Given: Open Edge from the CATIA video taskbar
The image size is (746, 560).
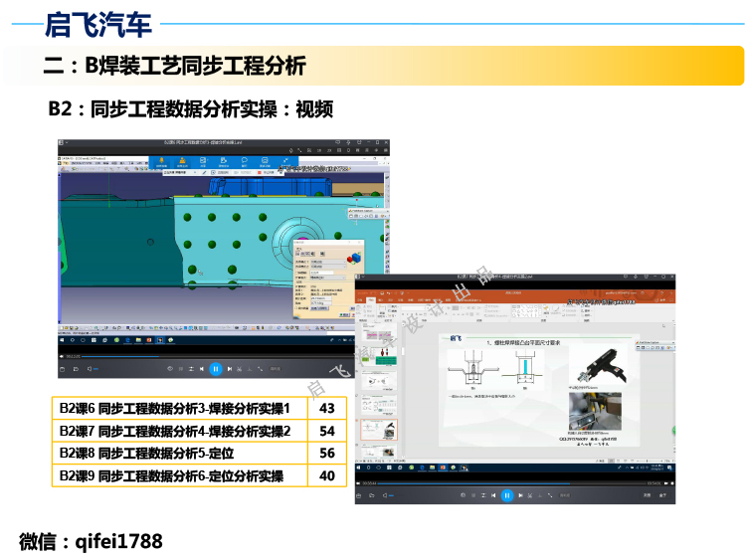Looking at the screenshot, I should [127, 340].
